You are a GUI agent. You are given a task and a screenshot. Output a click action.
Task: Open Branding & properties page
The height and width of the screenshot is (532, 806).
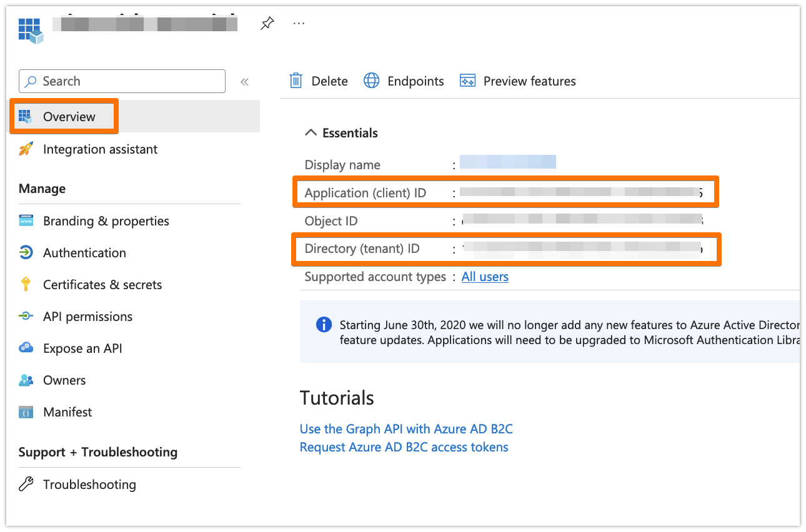106,221
